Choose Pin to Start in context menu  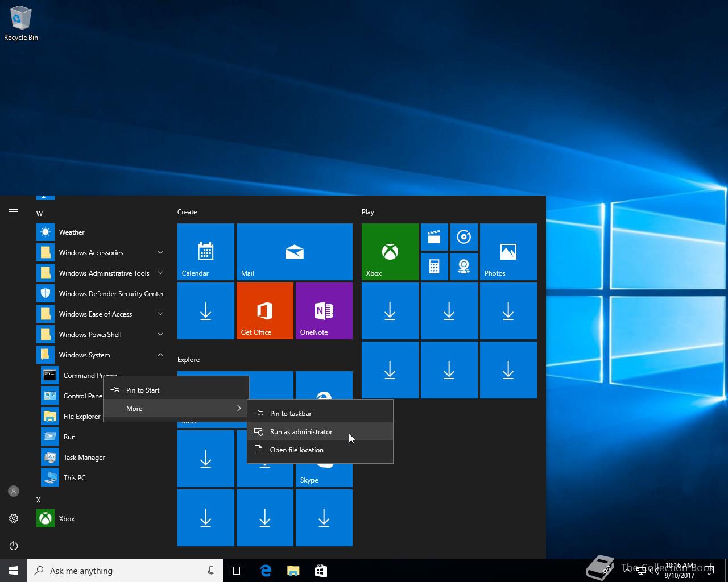(x=176, y=390)
